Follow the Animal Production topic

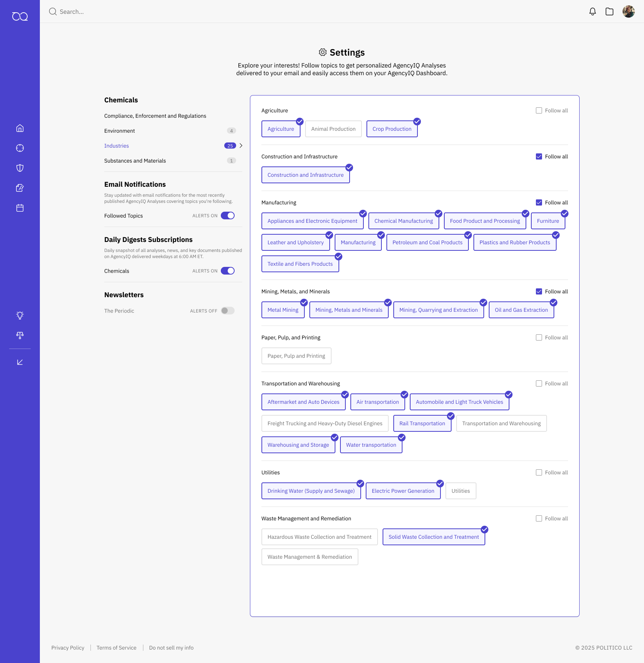(x=333, y=129)
